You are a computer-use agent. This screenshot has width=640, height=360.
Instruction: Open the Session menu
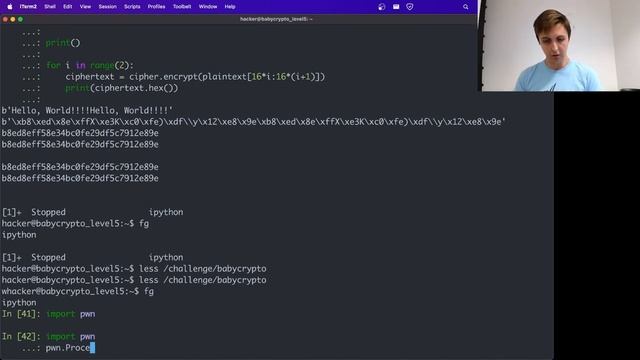coord(107,7)
